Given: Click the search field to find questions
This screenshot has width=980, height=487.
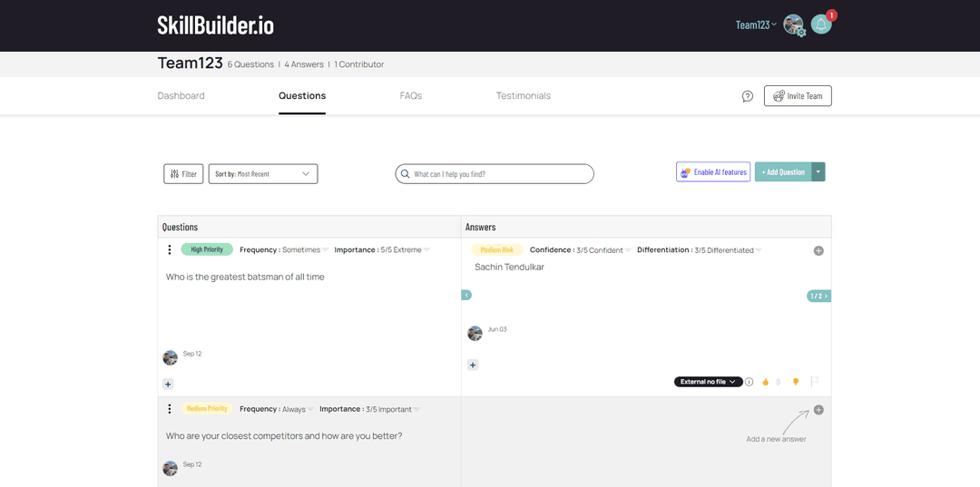Looking at the screenshot, I should point(495,174).
